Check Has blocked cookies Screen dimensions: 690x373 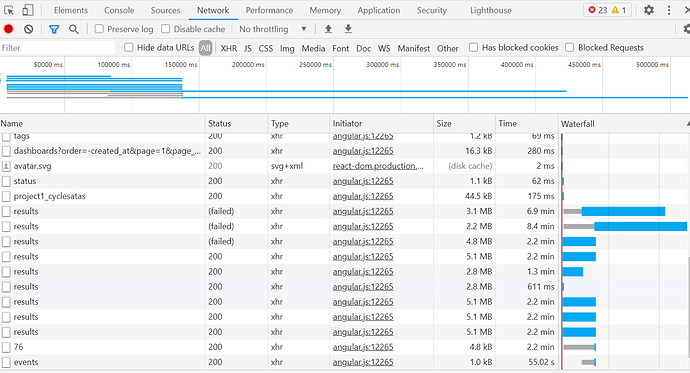[473, 48]
